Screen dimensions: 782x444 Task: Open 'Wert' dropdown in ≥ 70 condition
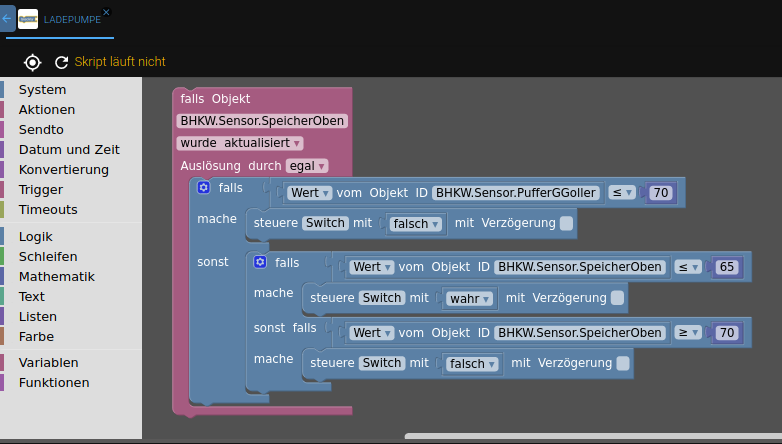372,333
